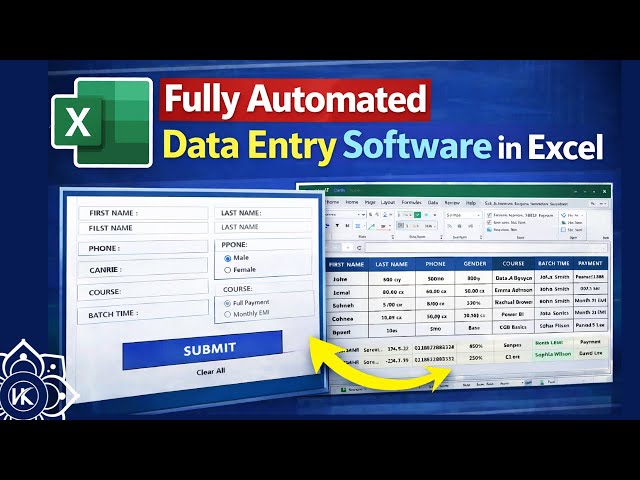This screenshot has width=640, height=480.
Task: Click the CGB Basics cell
Action: [513, 327]
